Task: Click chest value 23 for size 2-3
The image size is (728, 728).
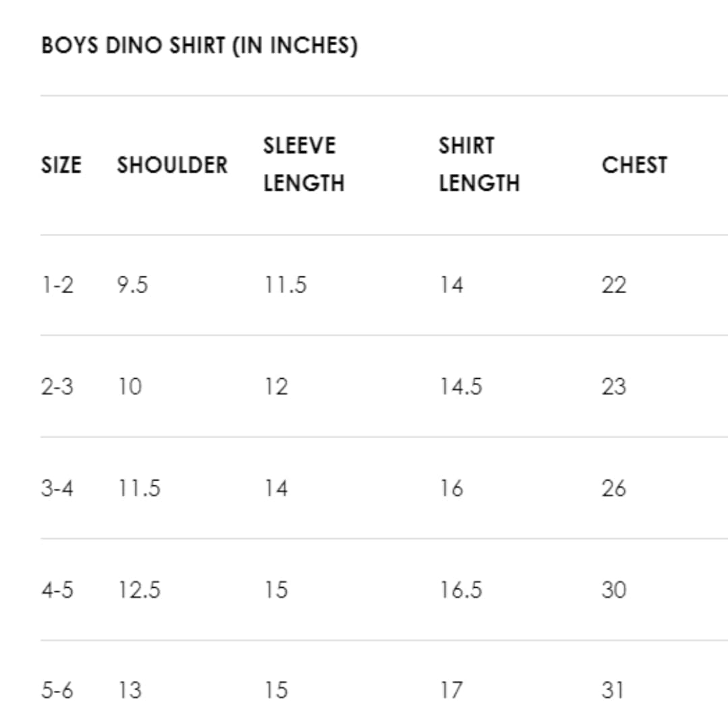Action: (613, 387)
